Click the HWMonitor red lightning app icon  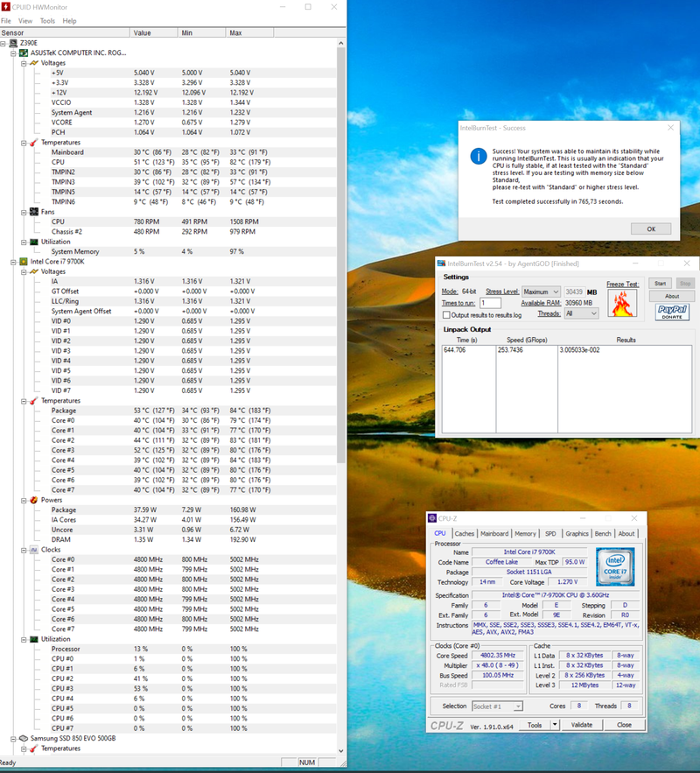(5, 7)
